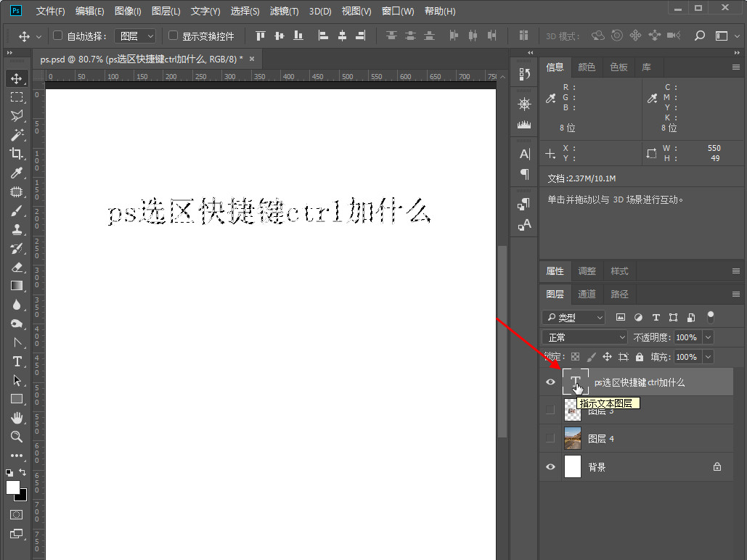
Task: Enable the 显示变换控件 checkbox
Action: [x=173, y=36]
